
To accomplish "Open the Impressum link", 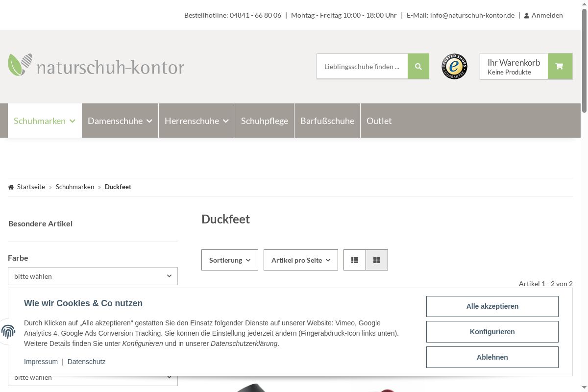I will point(41,362).
